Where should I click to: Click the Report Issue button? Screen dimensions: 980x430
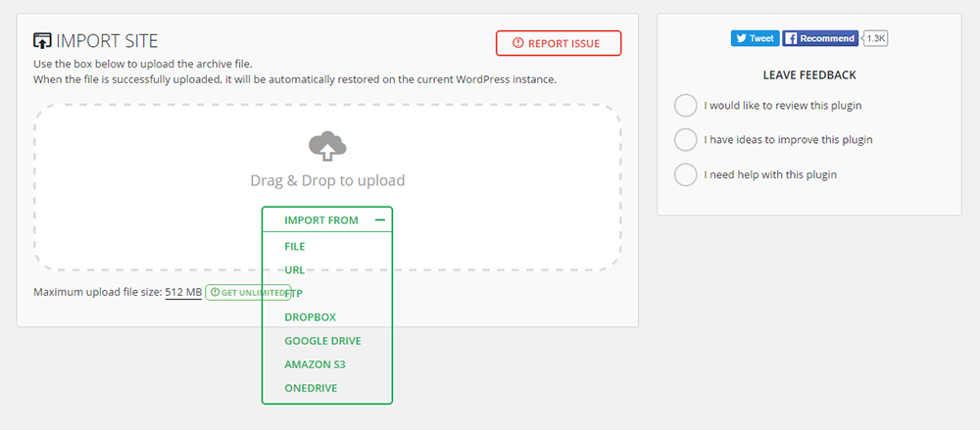click(x=559, y=43)
